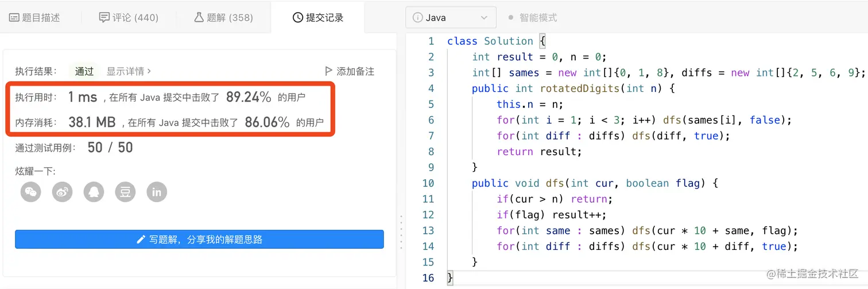Click the 执行结果 label
This screenshot has width=868, height=289.
tap(36, 71)
